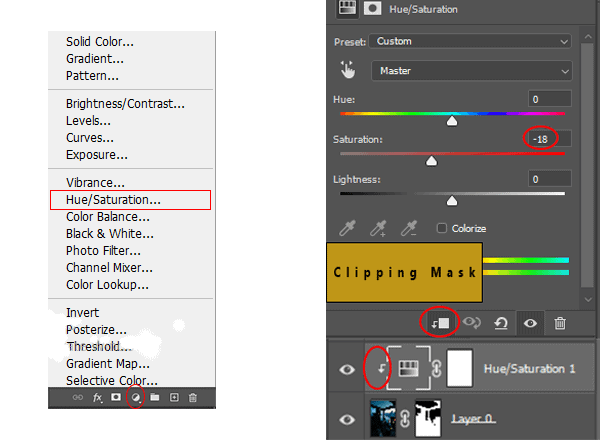Select the on-image targeted adjustment hand tool
The image size is (600, 440).
(347, 70)
